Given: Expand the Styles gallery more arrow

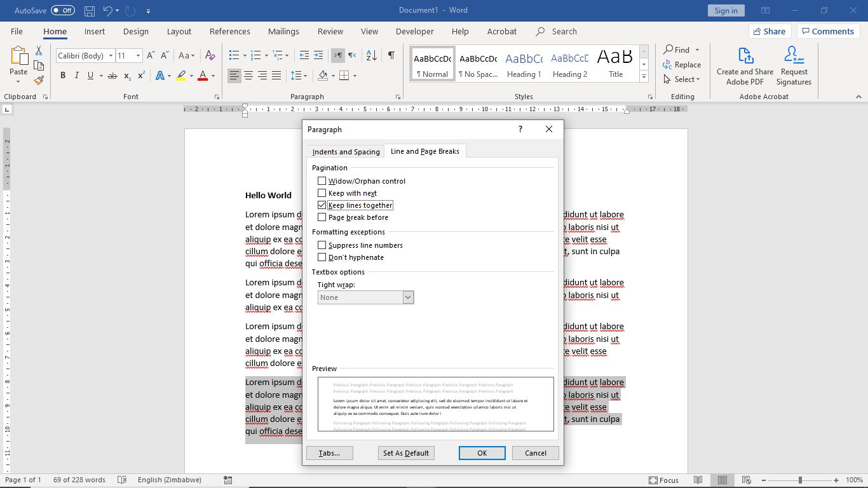Looking at the screenshot, I should tap(644, 76).
